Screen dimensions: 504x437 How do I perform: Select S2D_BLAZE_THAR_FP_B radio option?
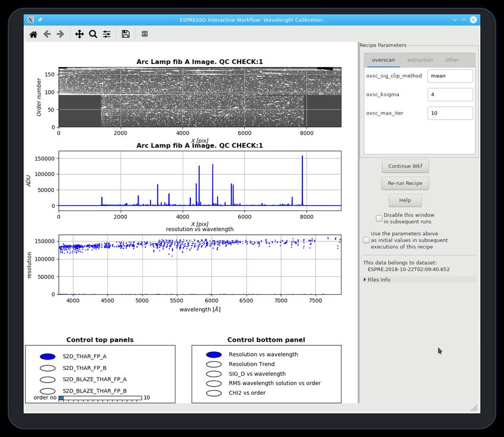(47, 391)
